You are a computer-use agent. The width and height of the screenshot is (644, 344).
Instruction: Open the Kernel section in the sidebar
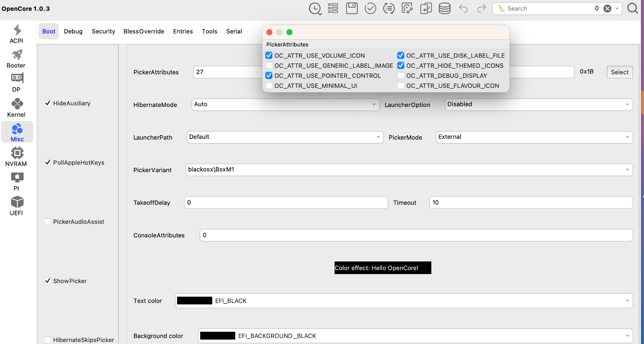[x=16, y=108]
